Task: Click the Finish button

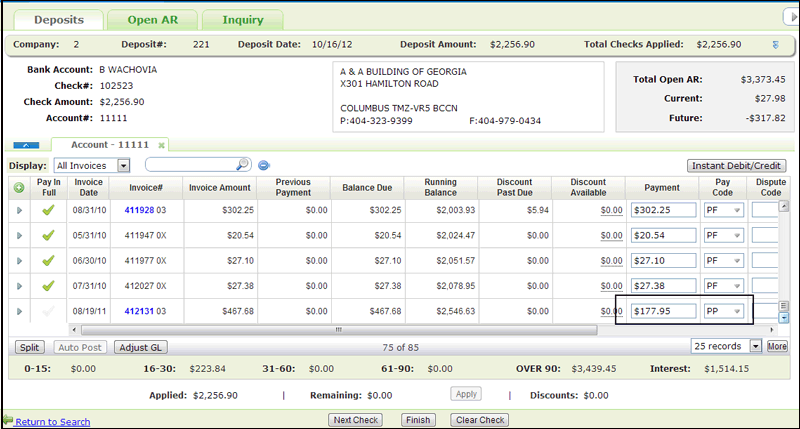Action: pyautogui.click(x=418, y=420)
